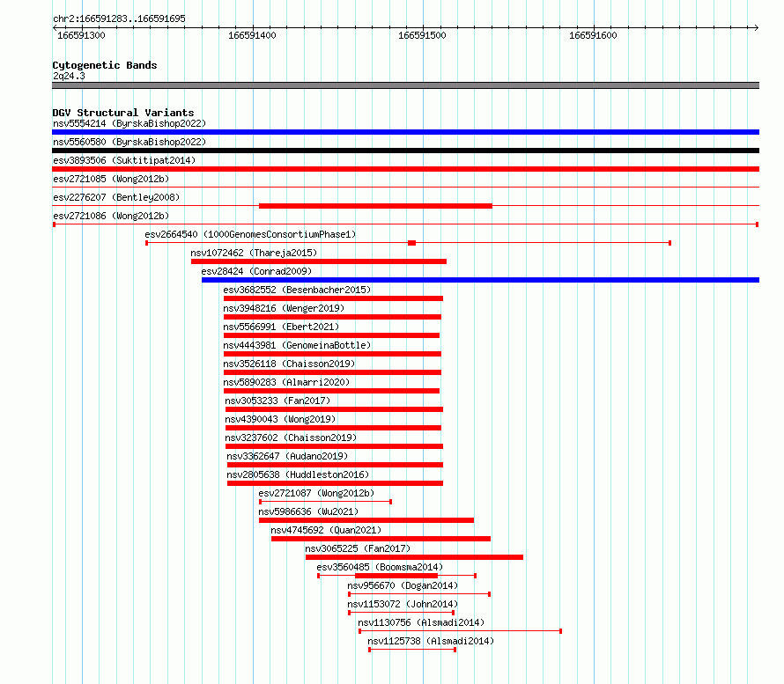
Task: Click nsv4443981 (GenomeinaBottle) label
Action: 297,345
